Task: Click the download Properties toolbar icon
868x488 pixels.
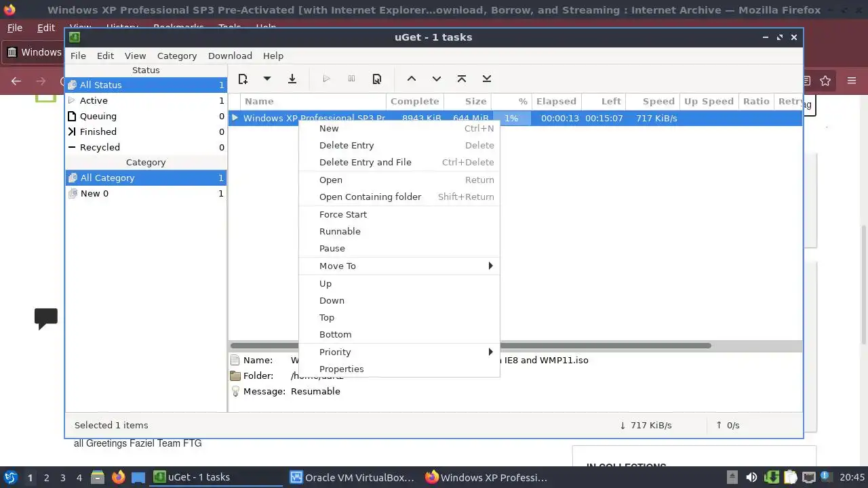Action: (x=377, y=79)
